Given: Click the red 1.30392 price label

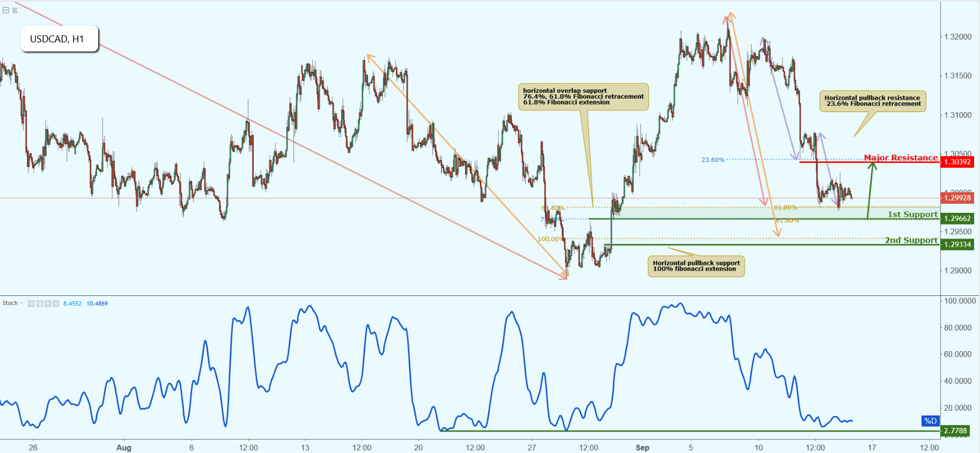Looking at the screenshot, I should 957,162.
